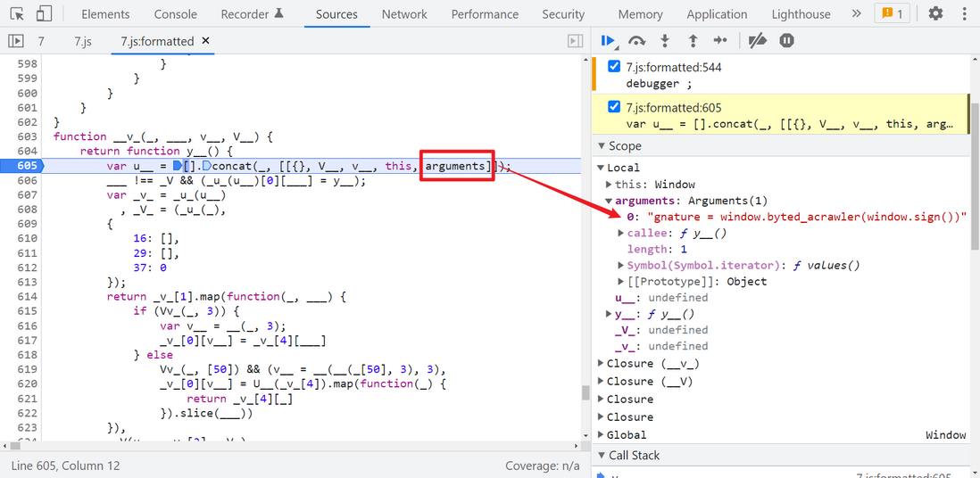Screen dimensions: 980x478
Task: Expand Closure (__V) scope
Action: click(601, 382)
